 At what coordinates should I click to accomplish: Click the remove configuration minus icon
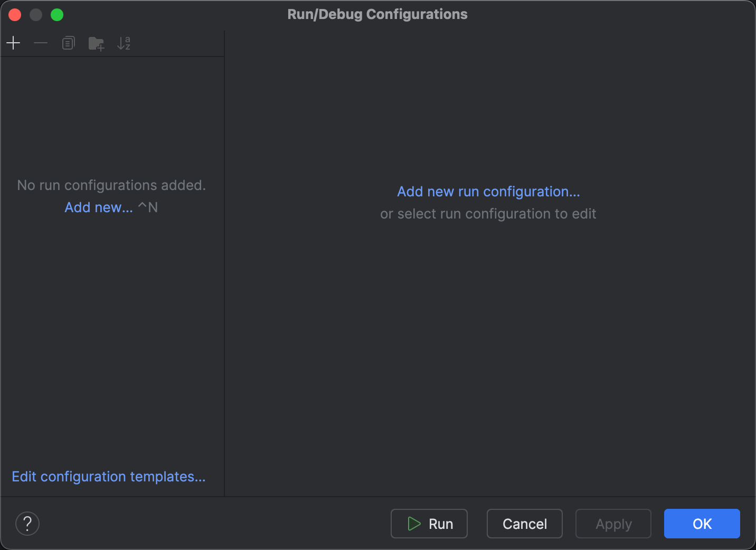41,43
